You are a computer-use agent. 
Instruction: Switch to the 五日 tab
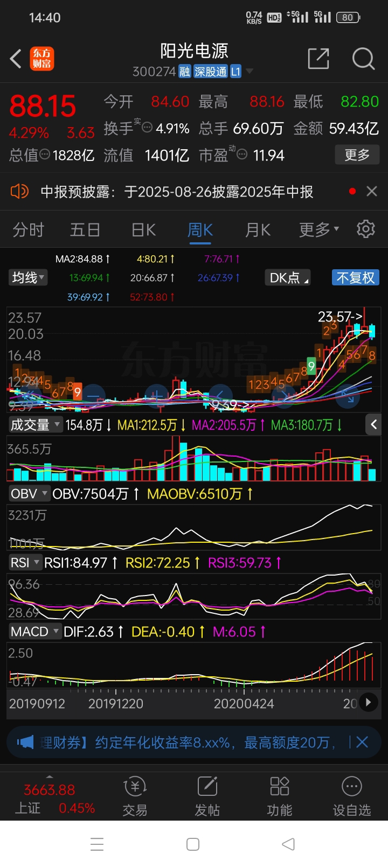click(85, 230)
